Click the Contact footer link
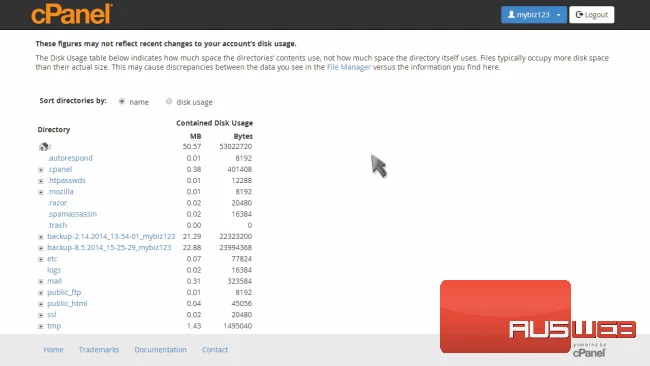The width and height of the screenshot is (650, 366). 215,349
